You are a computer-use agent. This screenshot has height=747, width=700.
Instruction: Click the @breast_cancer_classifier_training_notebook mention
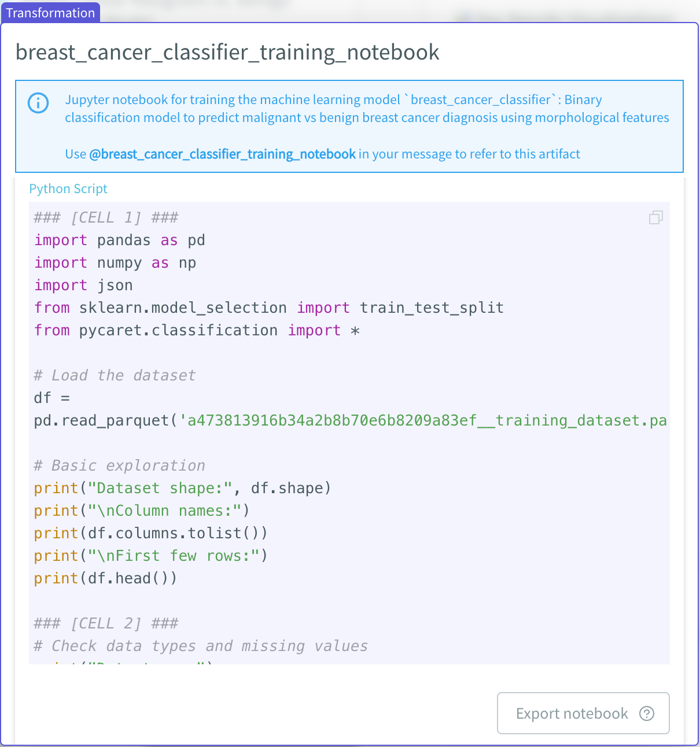pyautogui.click(x=222, y=154)
